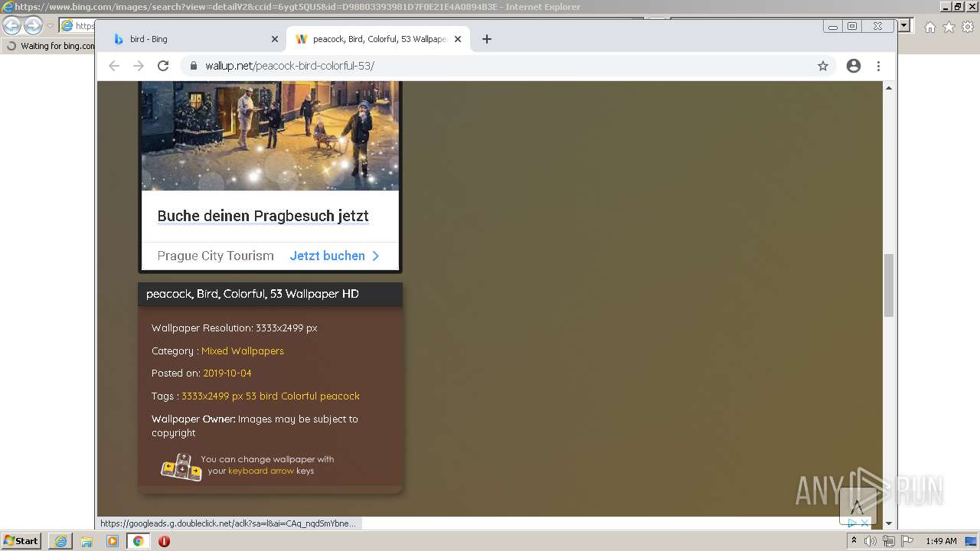Open Windows Explorer folder on taskbar
This screenshot has height=551, width=980.
[x=87, y=541]
